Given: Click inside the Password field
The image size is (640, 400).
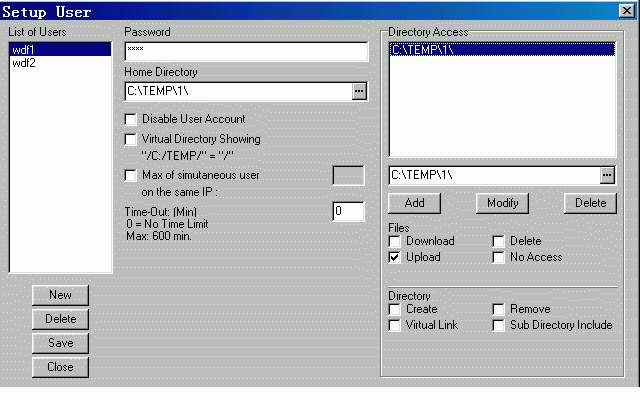Looking at the screenshot, I should [x=246, y=51].
